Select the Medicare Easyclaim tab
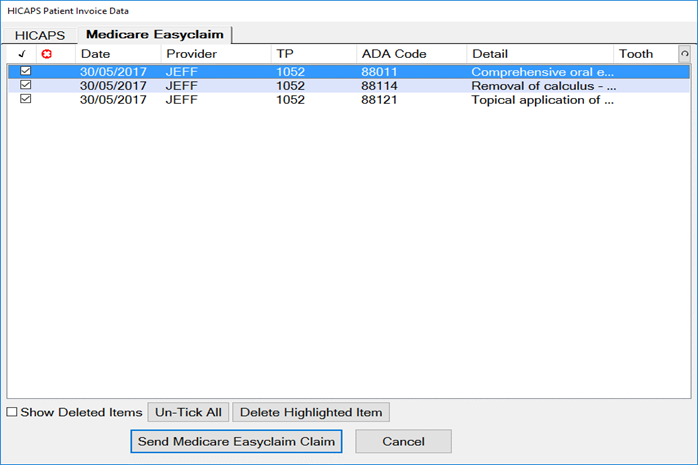 (x=154, y=34)
